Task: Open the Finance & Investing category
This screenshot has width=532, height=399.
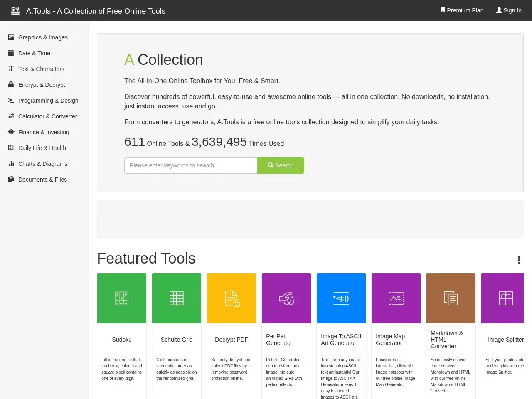Action: click(44, 132)
